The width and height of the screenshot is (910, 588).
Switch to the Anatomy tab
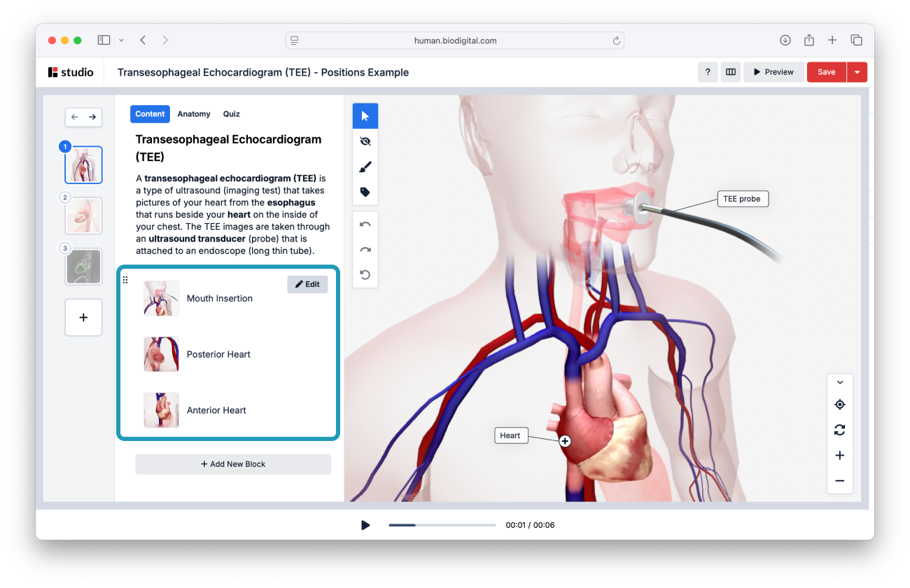[x=194, y=114]
